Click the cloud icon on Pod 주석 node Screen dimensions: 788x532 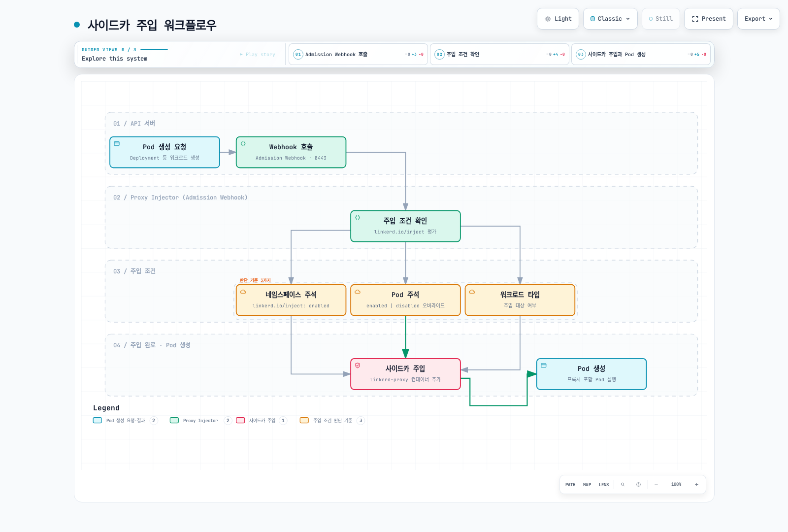pos(358,292)
